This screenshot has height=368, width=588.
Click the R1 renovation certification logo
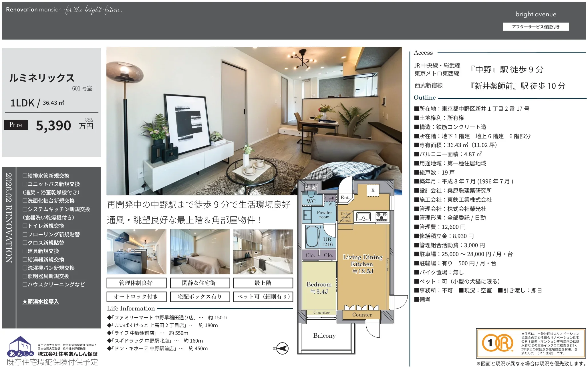click(497, 343)
